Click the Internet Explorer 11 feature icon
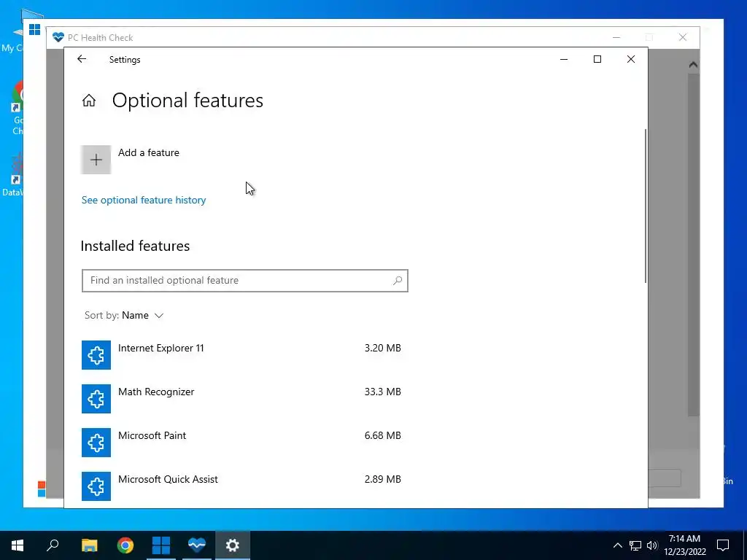The image size is (747, 560). point(96,355)
